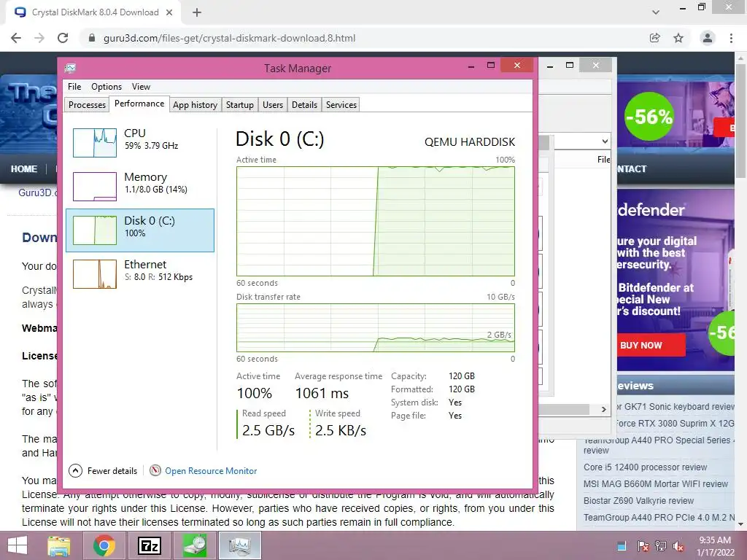Click the Open Resource Monitor link
The height and width of the screenshot is (560, 747).
[211, 471]
